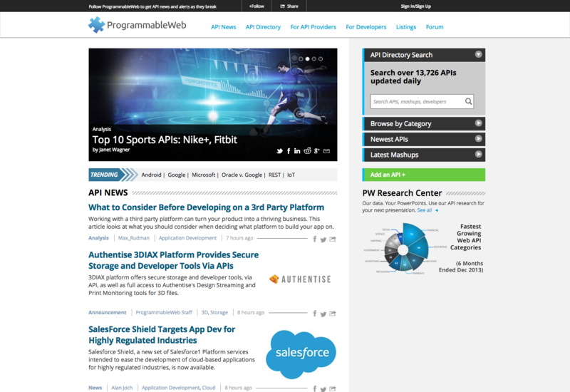570x392 pixels.
Task: Share icon for SalesForce Shield article
Action: pyautogui.click(x=333, y=388)
